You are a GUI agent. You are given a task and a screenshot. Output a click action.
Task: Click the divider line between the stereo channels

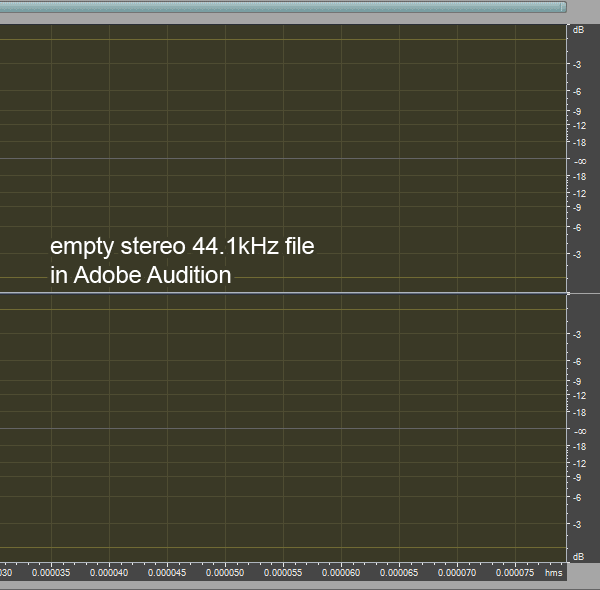click(x=280, y=293)
